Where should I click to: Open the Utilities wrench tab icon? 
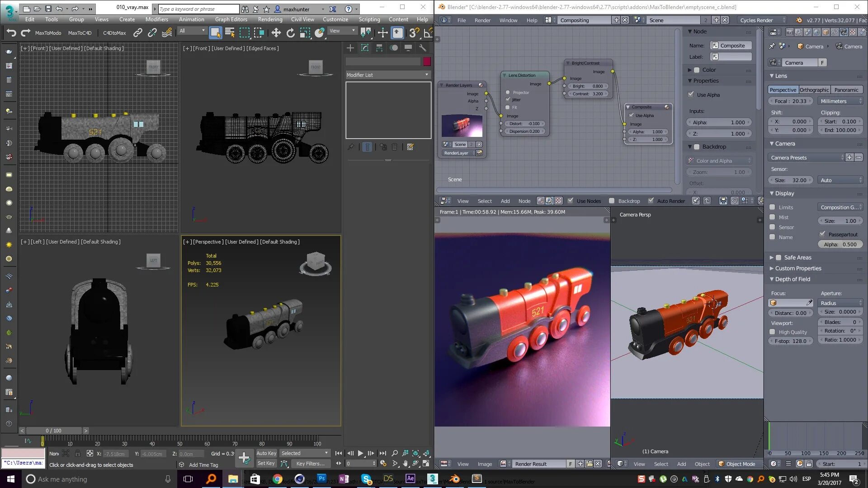pos(423,48)
